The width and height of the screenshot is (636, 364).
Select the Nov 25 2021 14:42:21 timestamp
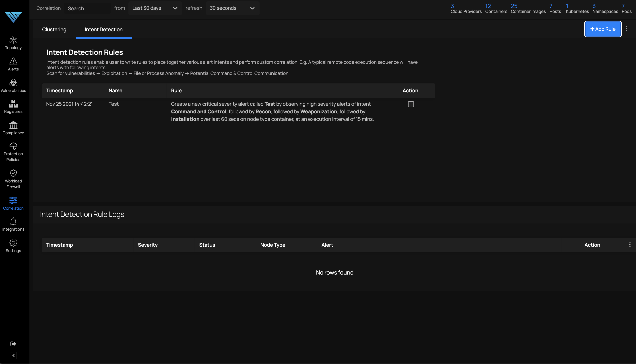coord(70,104)
